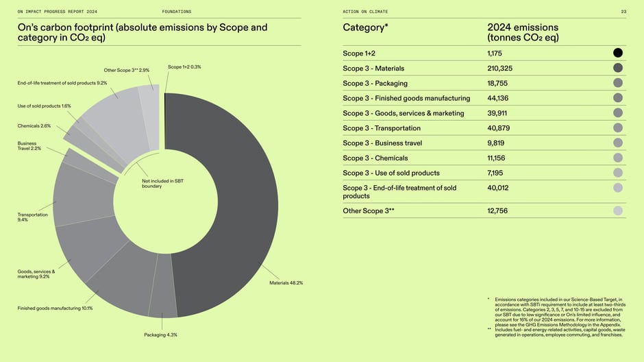Click the emissions value 40,879

499,128
